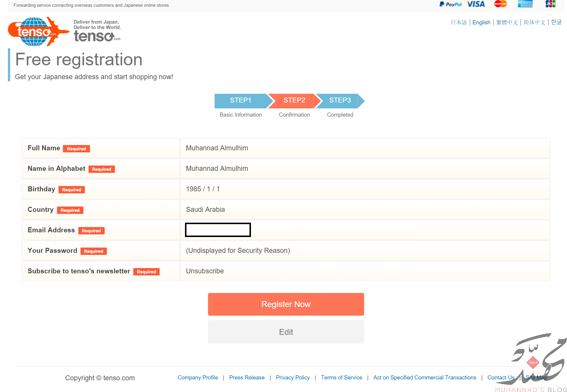Switch language to English
Screen dimensions: 567x392
click(481, 22)
